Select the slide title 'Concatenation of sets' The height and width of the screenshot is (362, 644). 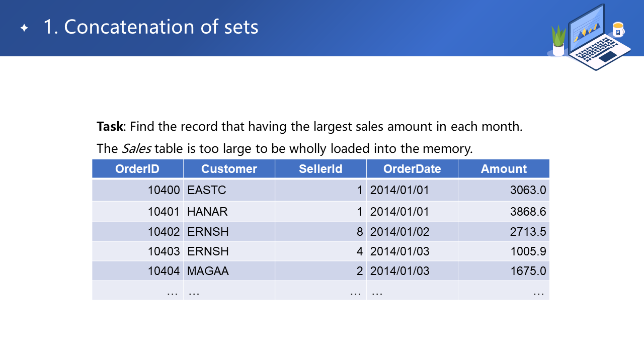151,27
